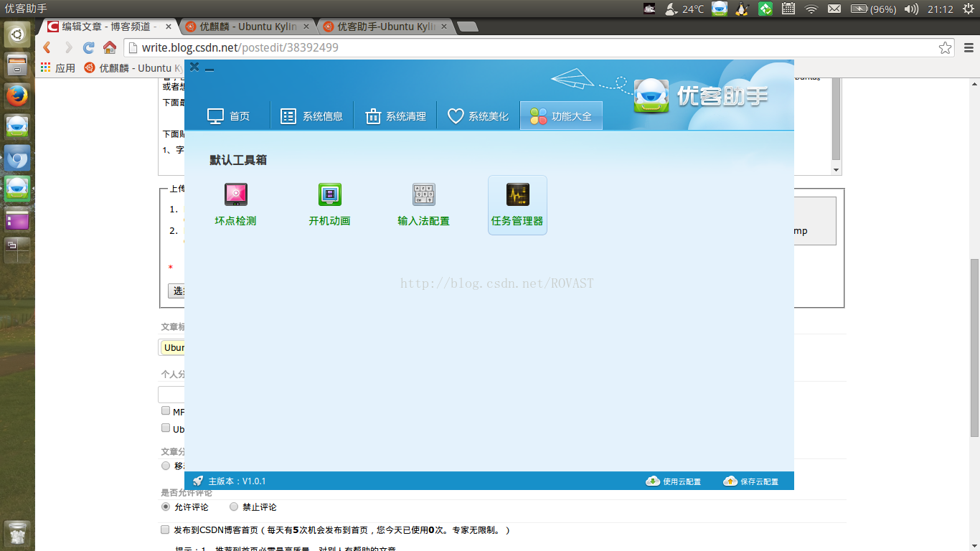Open the mail messaging indicator
Viewport: 980px width, 551px height.
click(834, 9)
